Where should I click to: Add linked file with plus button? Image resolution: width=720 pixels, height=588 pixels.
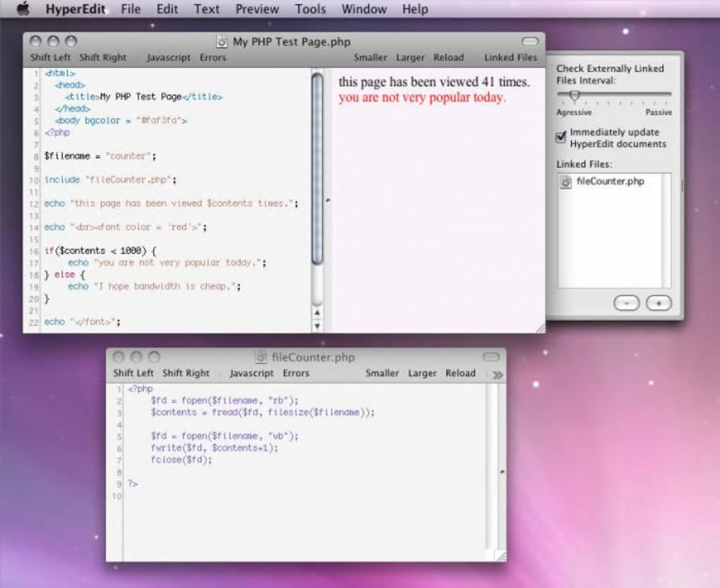[x=659, y=303]
